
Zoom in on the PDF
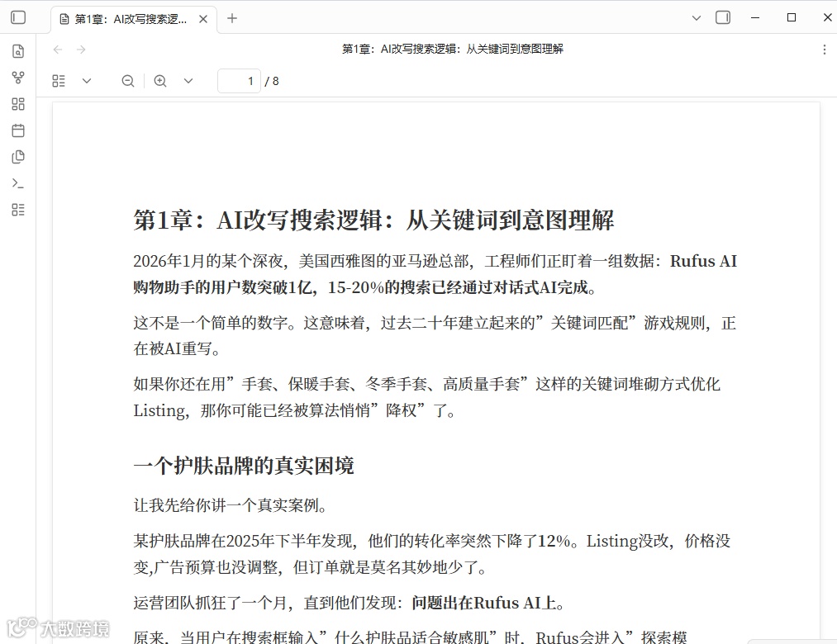tap(160, 81)
